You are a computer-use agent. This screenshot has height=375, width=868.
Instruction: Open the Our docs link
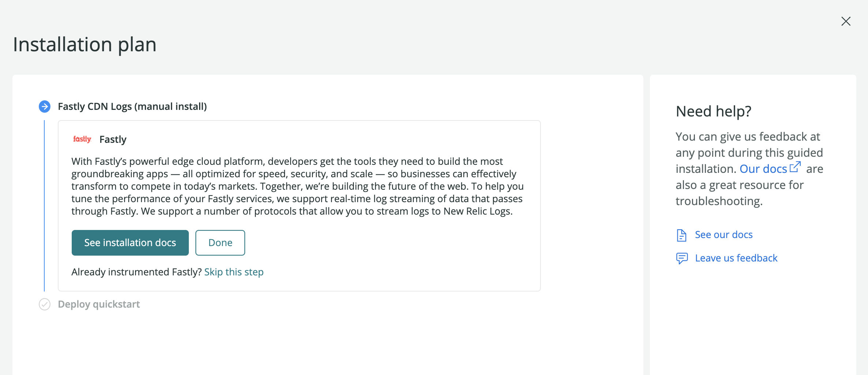point(763,168)
